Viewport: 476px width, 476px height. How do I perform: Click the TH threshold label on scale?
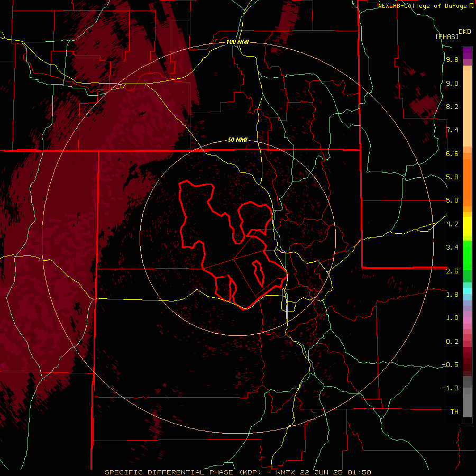pos(454,412)
